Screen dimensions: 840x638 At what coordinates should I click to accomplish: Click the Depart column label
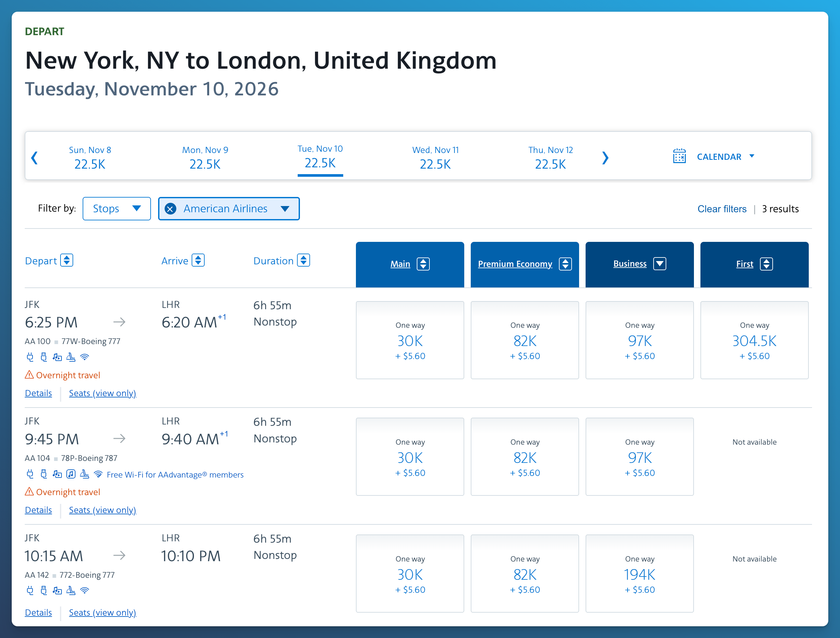41,261
